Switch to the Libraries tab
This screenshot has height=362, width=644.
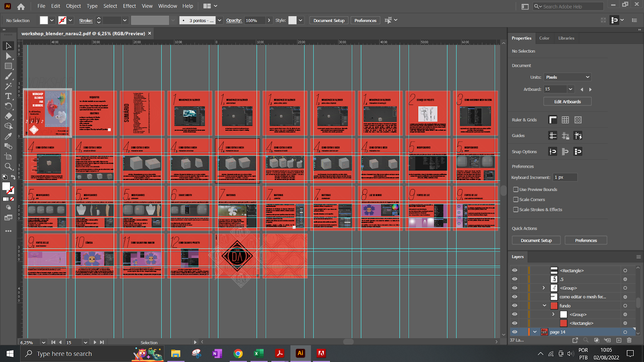point(566,38)
